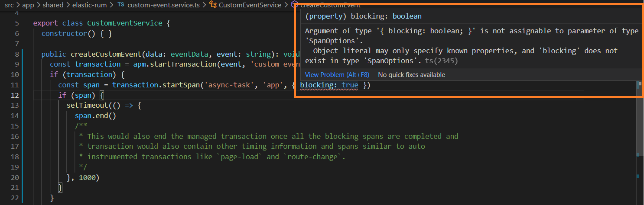Click line number 20 in the gutter
The image size is (644, 205).
15,177
